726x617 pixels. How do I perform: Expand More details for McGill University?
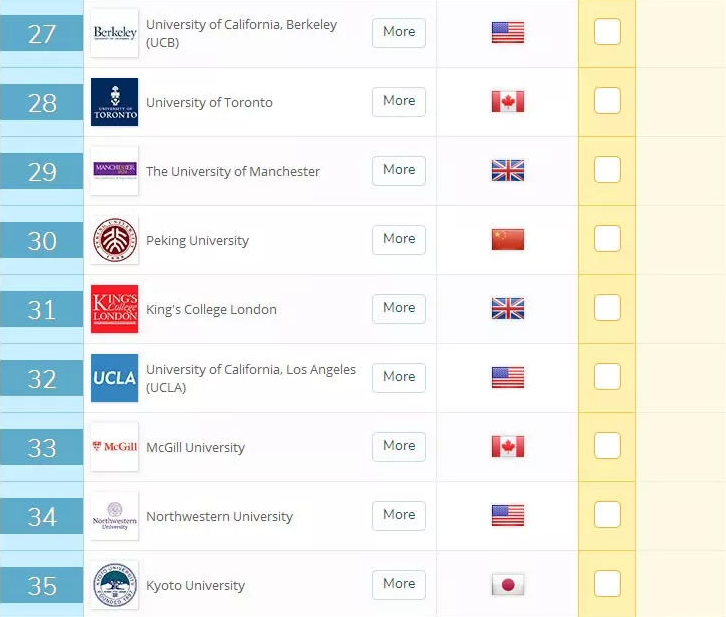pos(399,446)
